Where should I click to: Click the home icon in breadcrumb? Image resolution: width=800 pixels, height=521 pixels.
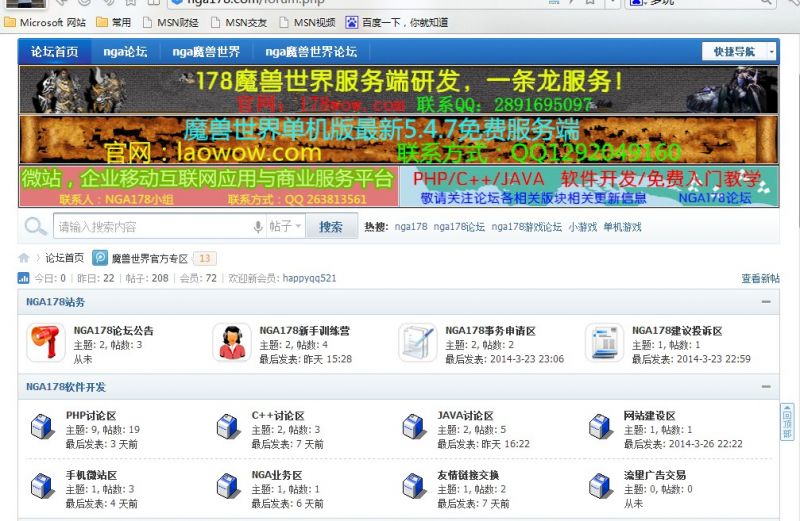click(x=24, y=258)
